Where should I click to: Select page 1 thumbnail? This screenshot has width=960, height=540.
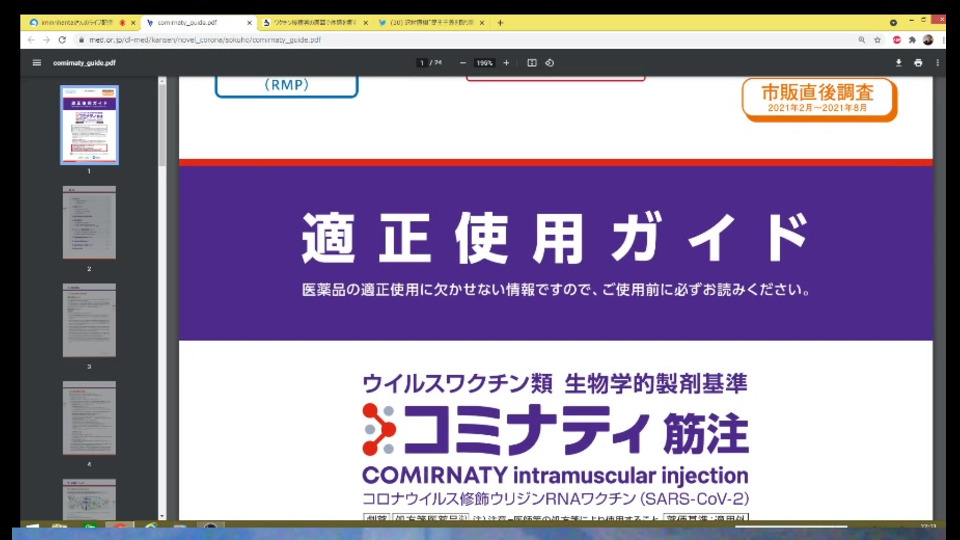89,125
